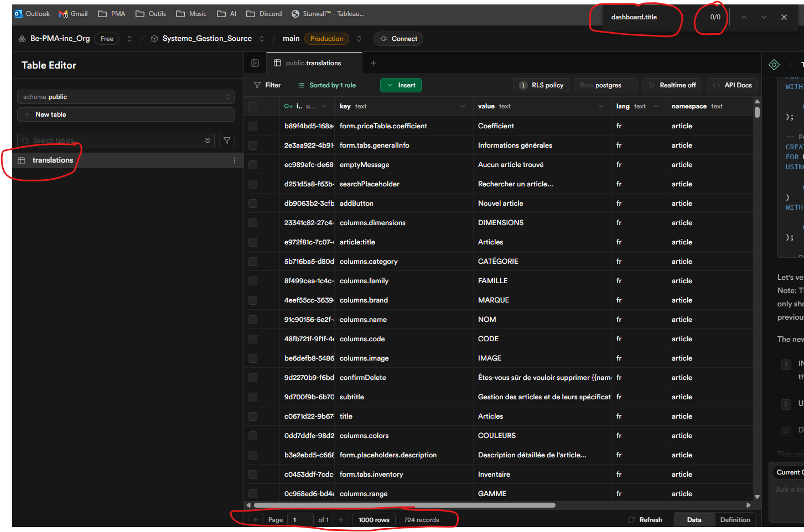804x532 pixels.
Task: Click namespace column header
Action: pos(710,106)
